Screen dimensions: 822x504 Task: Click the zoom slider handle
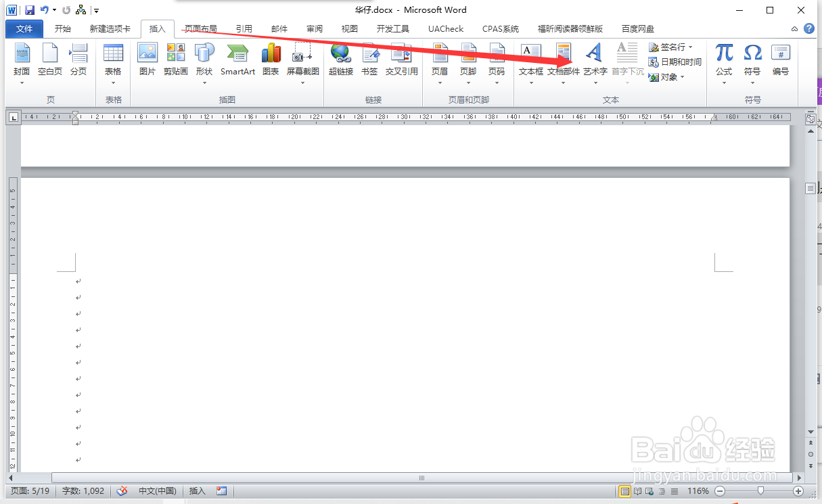click(761, 491)
